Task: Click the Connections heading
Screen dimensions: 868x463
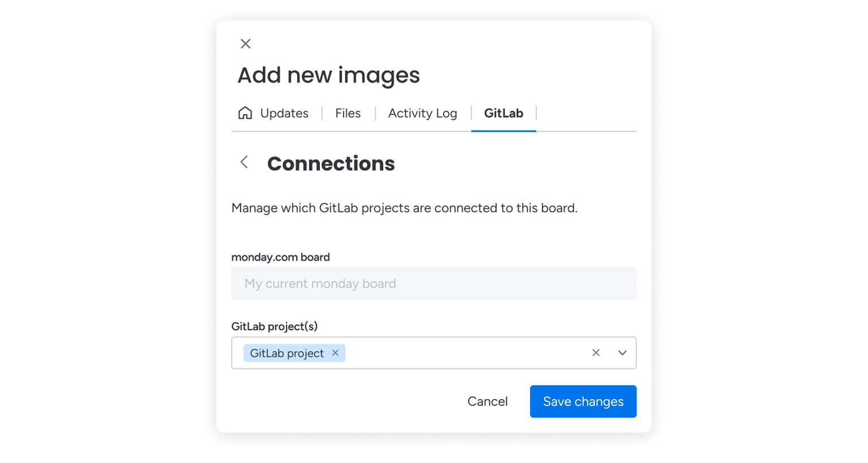Action: (331, 163)
